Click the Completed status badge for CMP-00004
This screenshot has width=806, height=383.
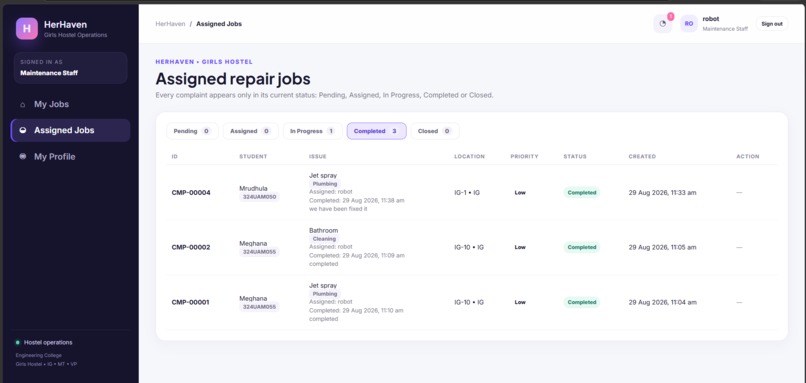[x=581, y=193]
